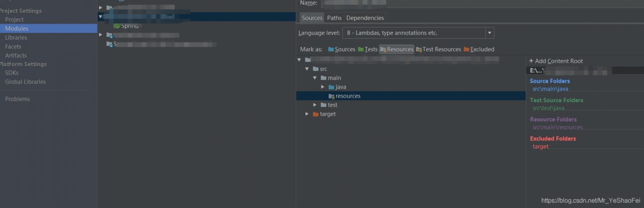Mark folder as Test Resources
Screen dimensions: 644x208
[x=438, y=49]
